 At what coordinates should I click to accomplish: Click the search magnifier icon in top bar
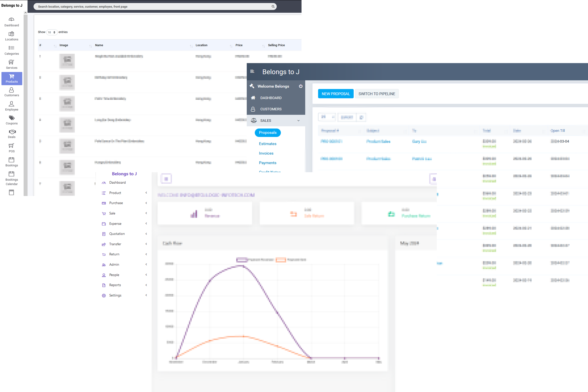273,6
